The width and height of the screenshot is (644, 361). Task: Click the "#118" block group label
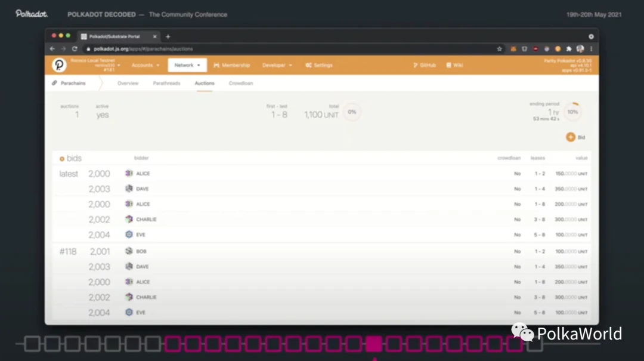[x=68, y=252]
